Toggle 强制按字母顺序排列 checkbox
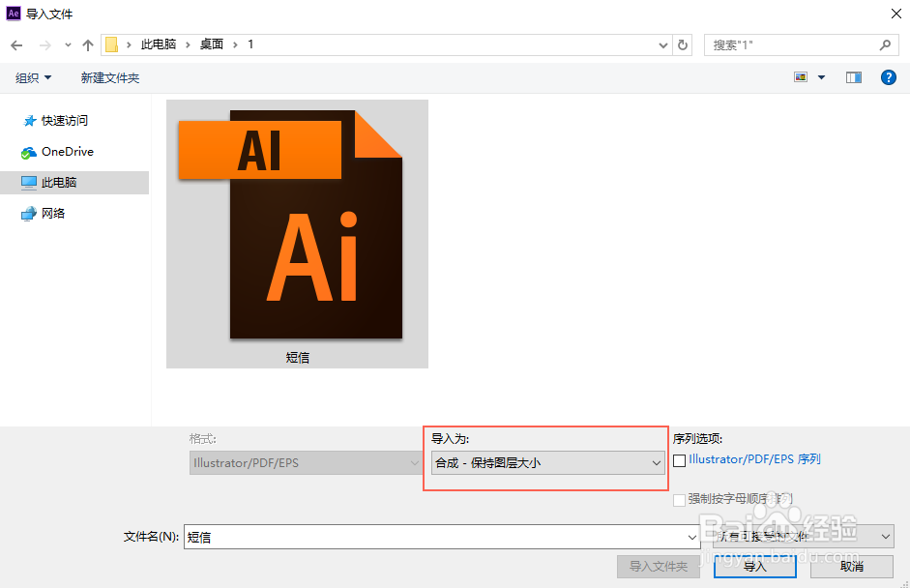The height and width of the screenshot is (588, 910). pos(679,500)
